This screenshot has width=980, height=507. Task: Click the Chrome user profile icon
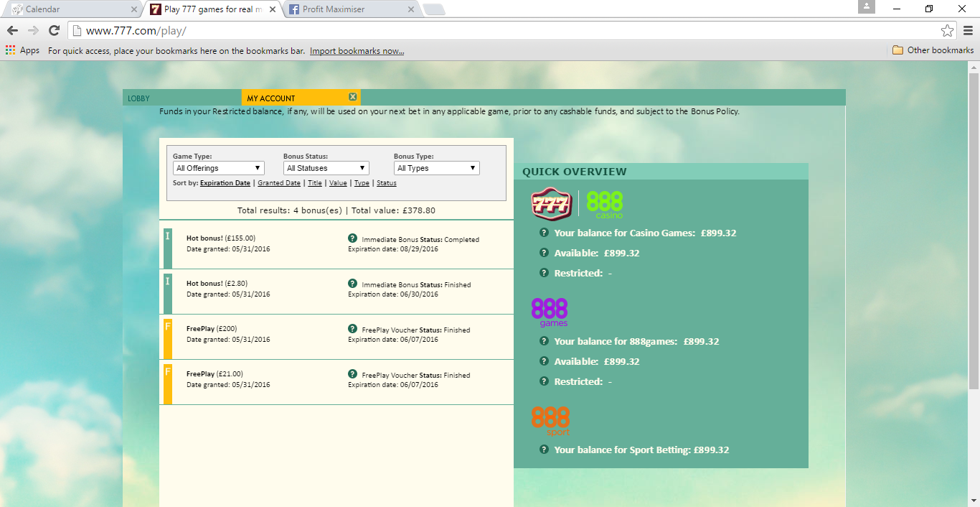(x=866, y=7)
